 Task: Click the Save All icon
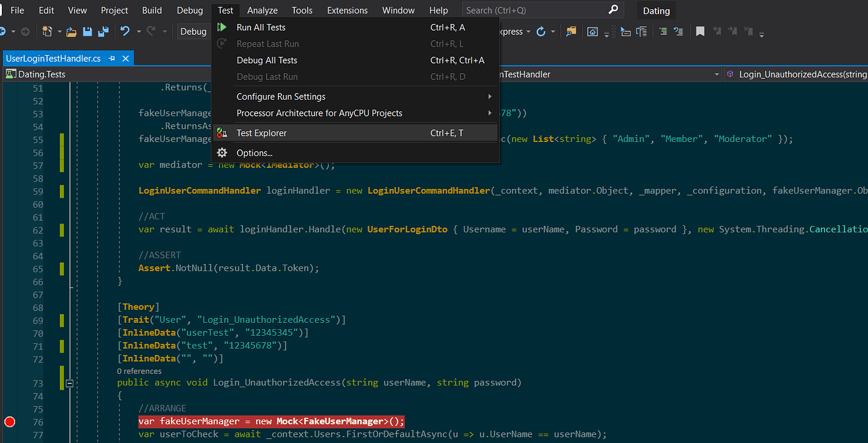point(104,32)
